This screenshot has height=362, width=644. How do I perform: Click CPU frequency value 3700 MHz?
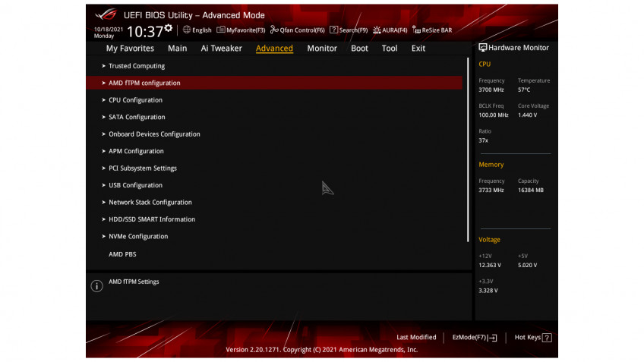pyautogui.click(x=491, y=90)
